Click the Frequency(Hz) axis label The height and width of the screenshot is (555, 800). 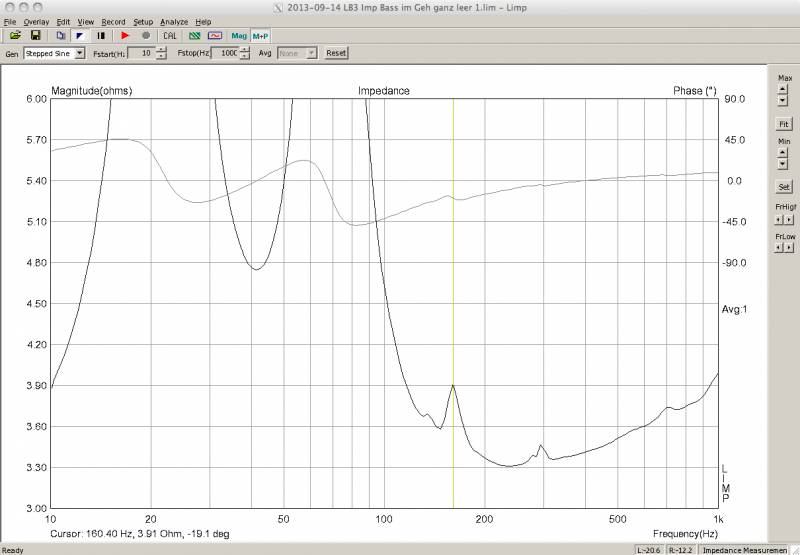[685, 534]
